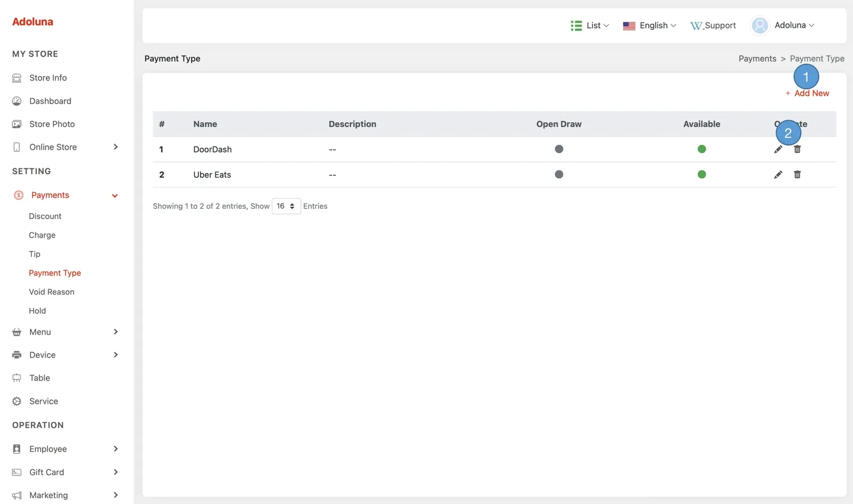This screenshot has height=504, width=853.
Task: Click the Add New link
Action: point(807,93)
